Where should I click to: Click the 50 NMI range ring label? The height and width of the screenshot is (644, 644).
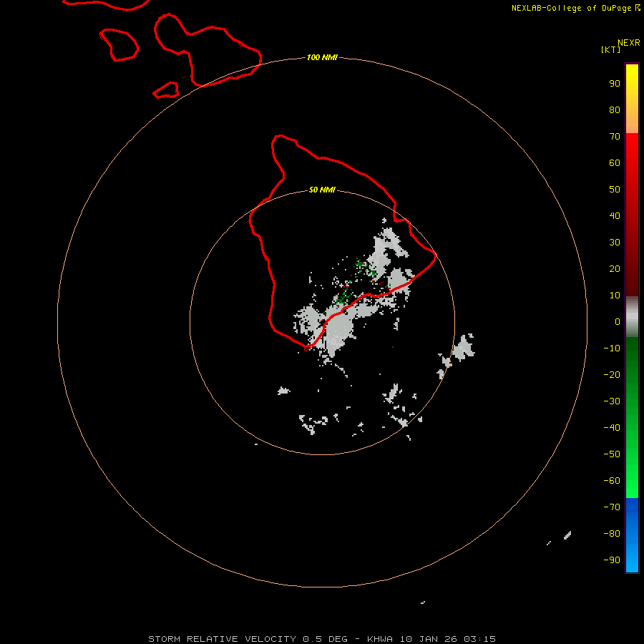tap(322, 190)
